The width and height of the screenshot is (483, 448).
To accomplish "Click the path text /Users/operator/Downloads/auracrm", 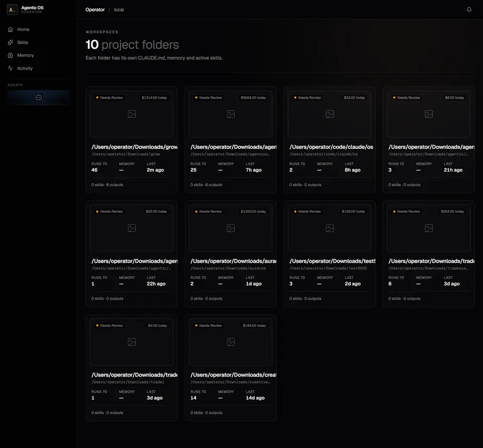I will 228,268.
